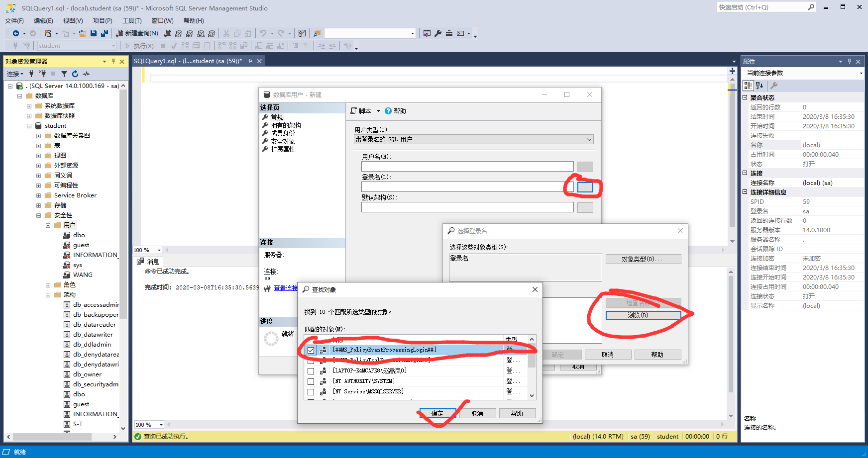
Task: Click the Open File folder icon
Action: coord(83,33)
